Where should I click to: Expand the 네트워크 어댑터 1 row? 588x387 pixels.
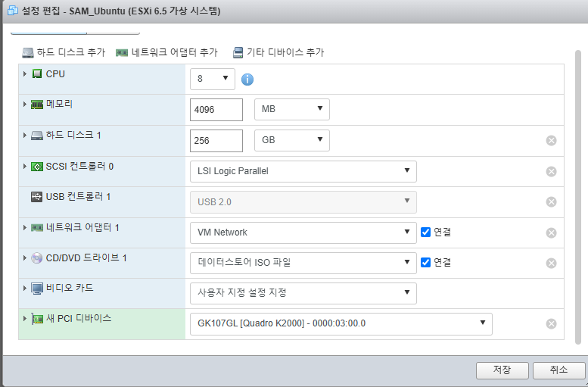pos(25,227)
